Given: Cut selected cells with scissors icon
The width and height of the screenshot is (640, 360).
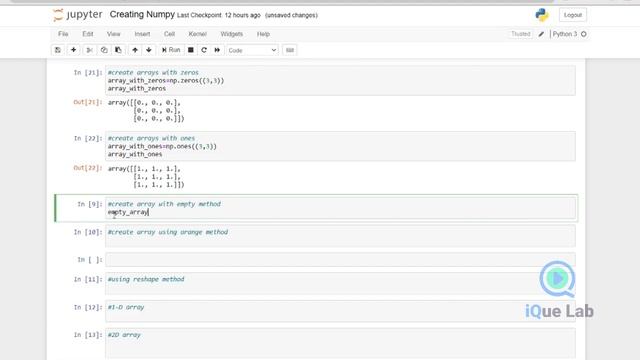Looking at the screenshot, I should [x=89, y=50].
